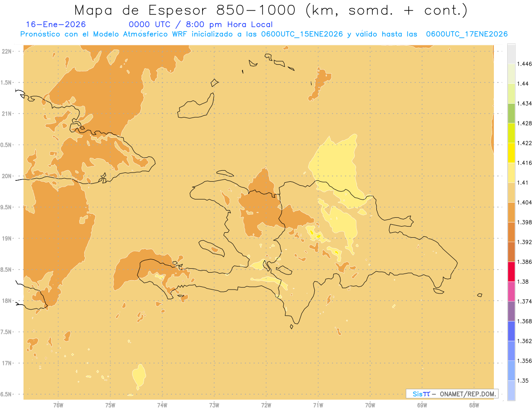Click '0000 UTC / 8:00 pm Hora Local'

point(201,24)
